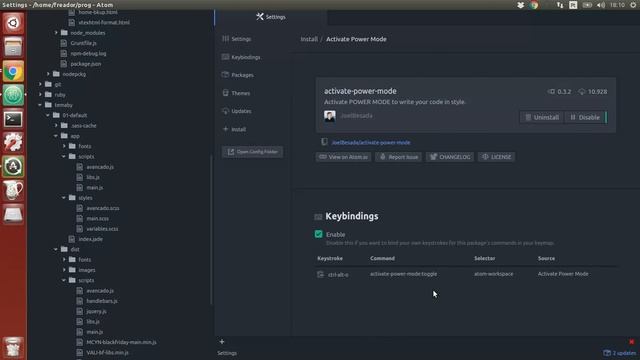The width and height of the screenshot is (640, 360).
Task: Click the Chrome indicator in the system tray
Action: [x=534, y=5]
